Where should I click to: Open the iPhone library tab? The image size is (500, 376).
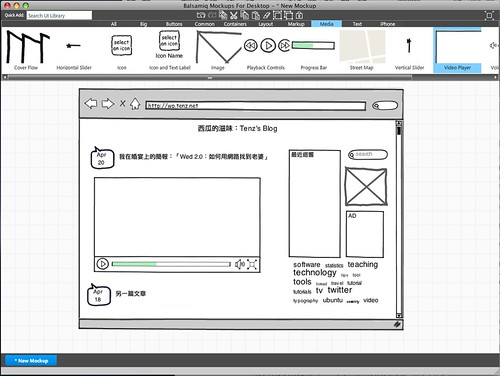click(x=387, y=24)
